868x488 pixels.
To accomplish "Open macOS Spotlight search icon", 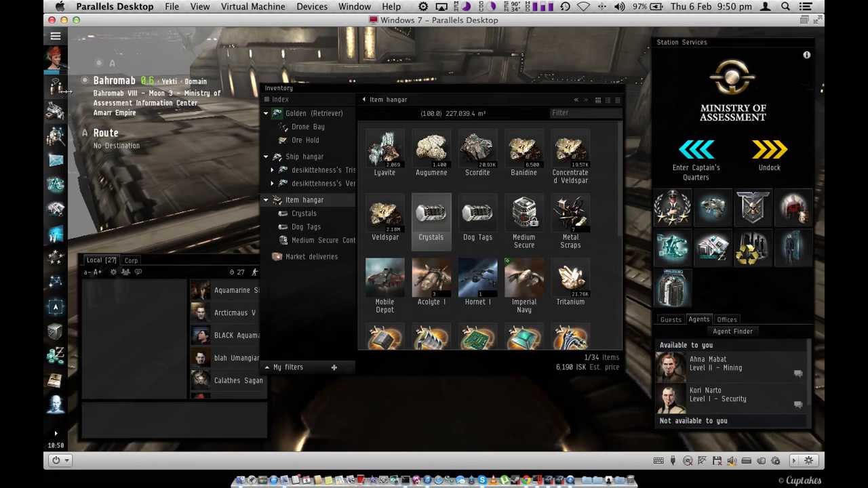I will (785, 7).
